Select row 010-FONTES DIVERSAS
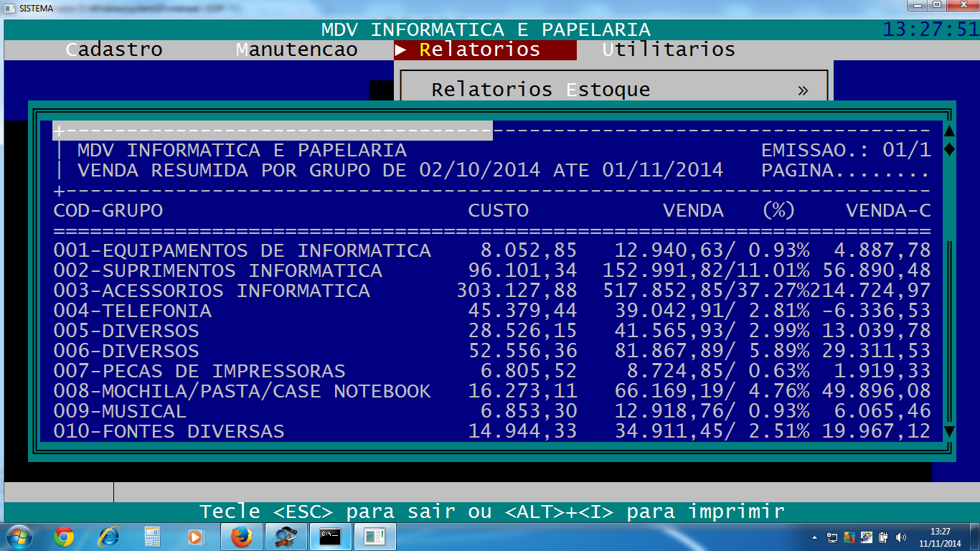Viewport: 980px width, 551px height. coord(492,432)
